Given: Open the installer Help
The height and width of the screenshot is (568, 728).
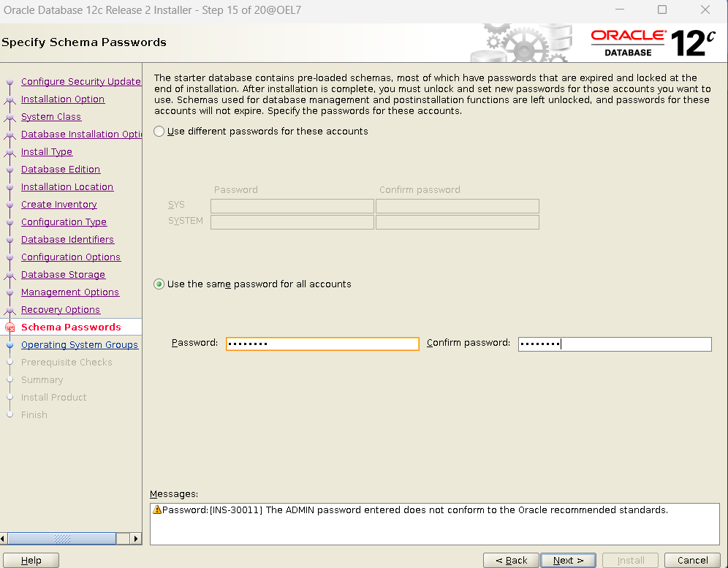Looking at the screenshot, I should [31, 560].
